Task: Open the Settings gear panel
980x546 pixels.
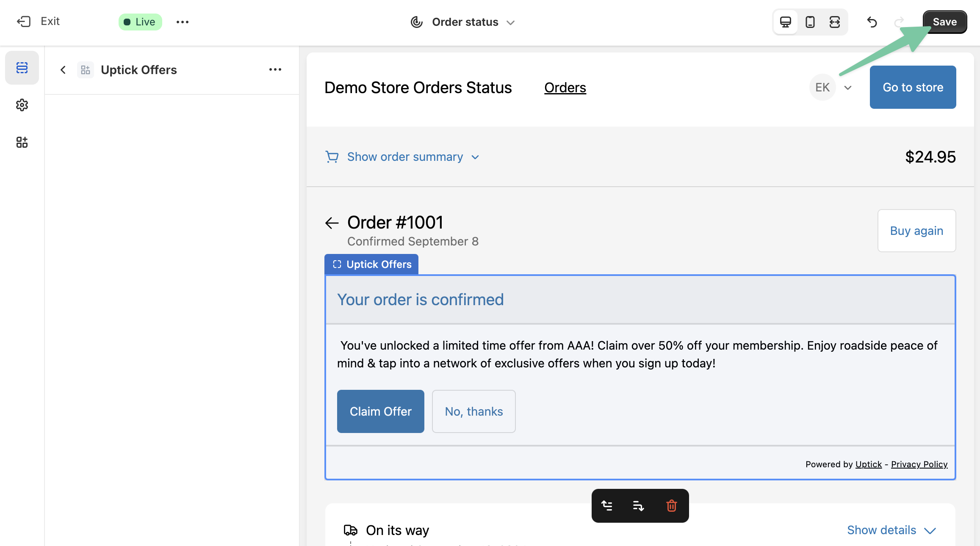Action: click(22, 105)
